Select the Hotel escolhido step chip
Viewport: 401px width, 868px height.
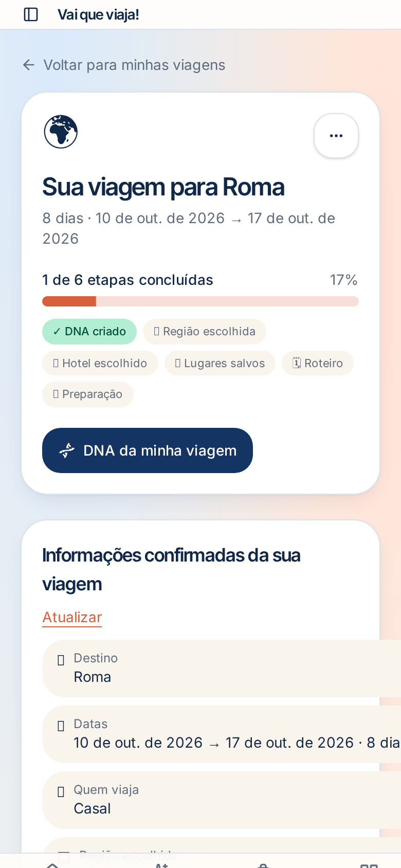tap(100, 364)
